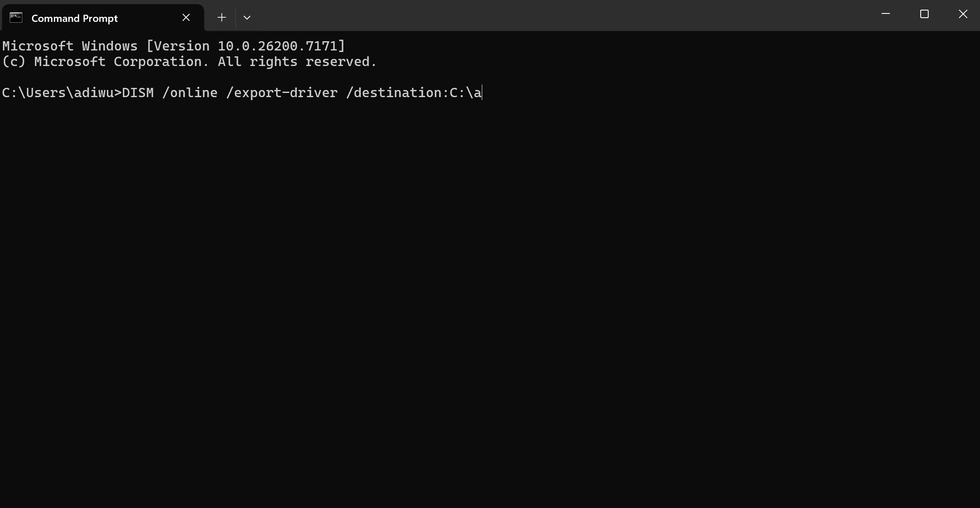Image resolution: width=980 pixels, height=508 pixels.
Task: Click the empty terminal output area
Action: pos(488,294)
